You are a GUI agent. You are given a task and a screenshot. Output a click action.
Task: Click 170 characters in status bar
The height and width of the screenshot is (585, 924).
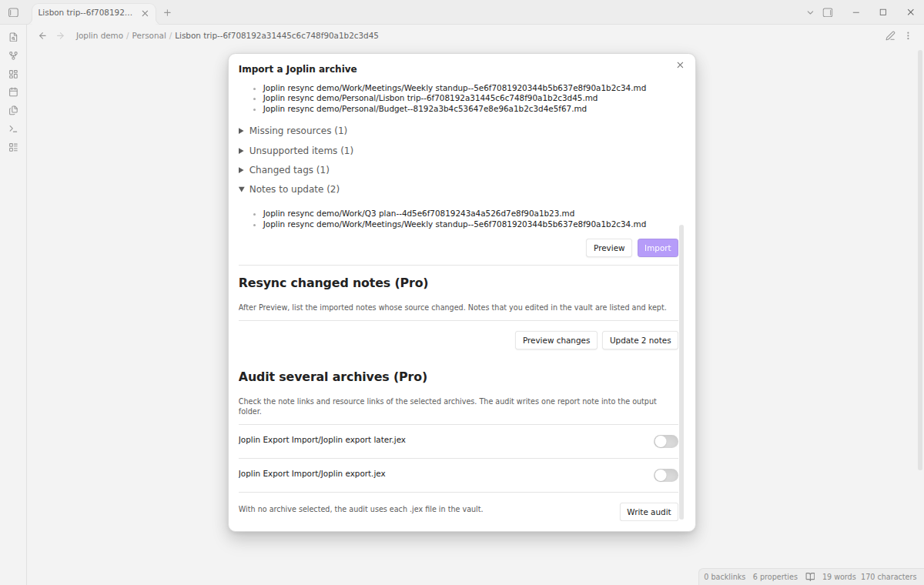tap(889, 577)
